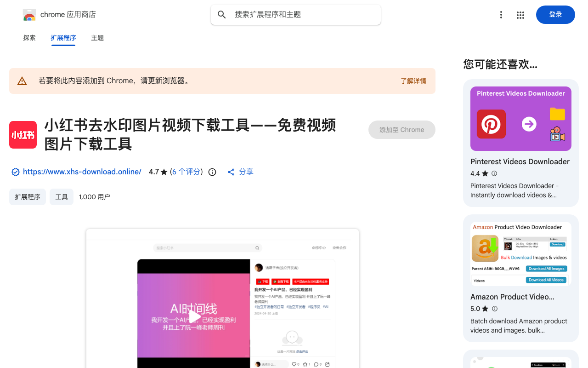Click the Pinterest 4.4 rating text

(475, 174)
